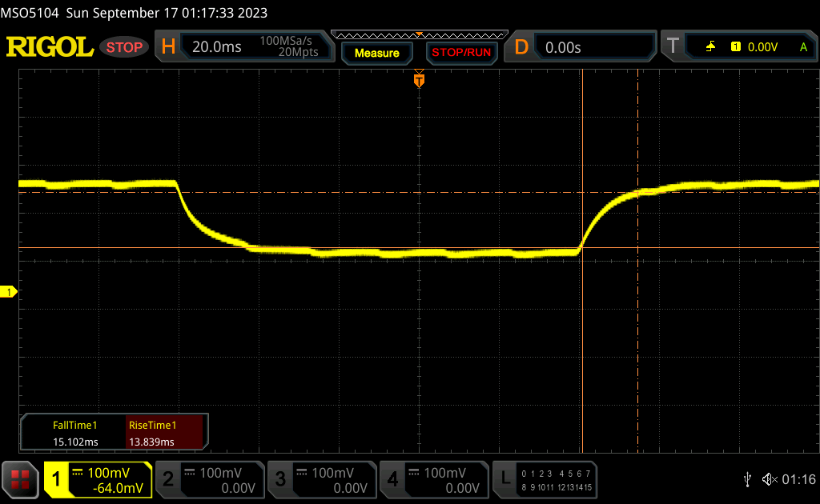Image resolution: width=820 pixels, height=504 pixels.
Task: Select the 0.00s horizontal delay value
Action: pos(563,47)
